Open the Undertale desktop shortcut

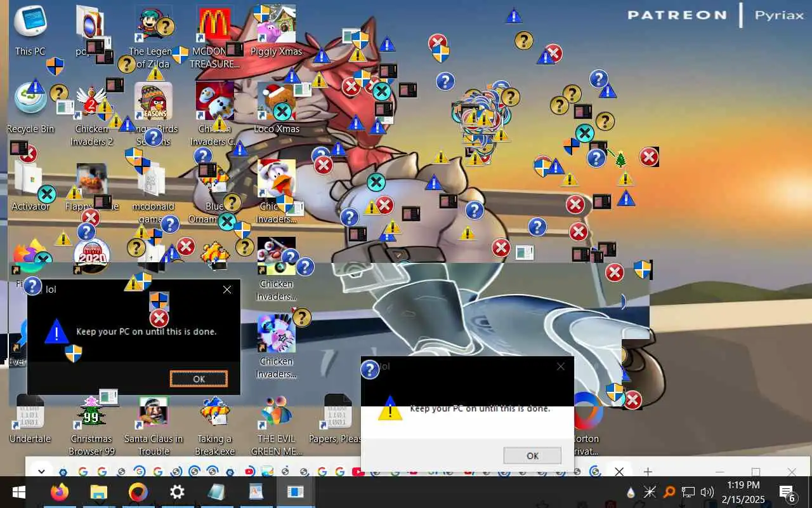click(x=30, y=419)
